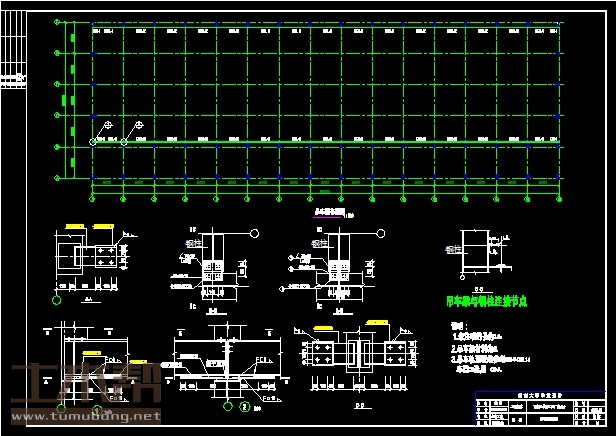Select the right white circle callout on plan
This screenshot has height=436, width=616.
(x=138, y=124)
